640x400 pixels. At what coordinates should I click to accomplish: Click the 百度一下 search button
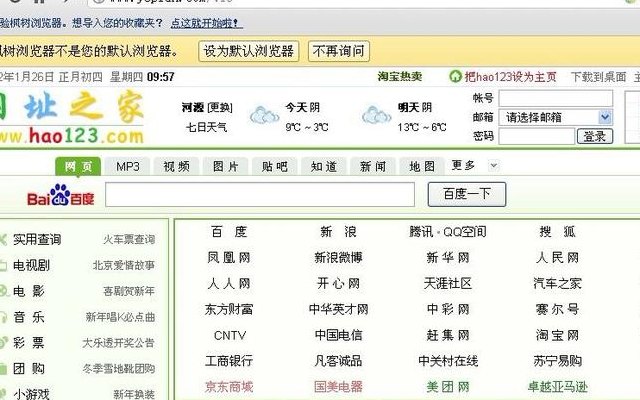467,194
